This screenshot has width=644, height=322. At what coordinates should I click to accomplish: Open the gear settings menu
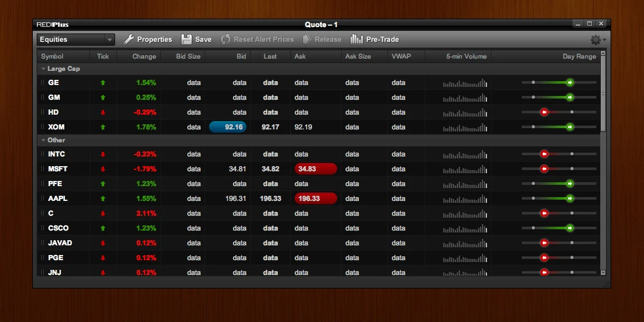(598, 40)
